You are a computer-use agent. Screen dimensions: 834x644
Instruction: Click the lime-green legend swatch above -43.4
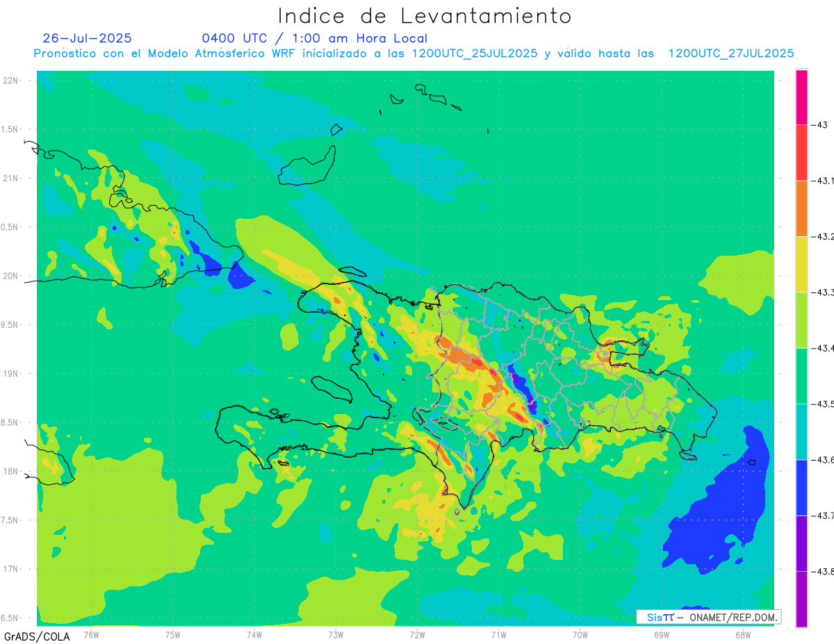(801, 320)
